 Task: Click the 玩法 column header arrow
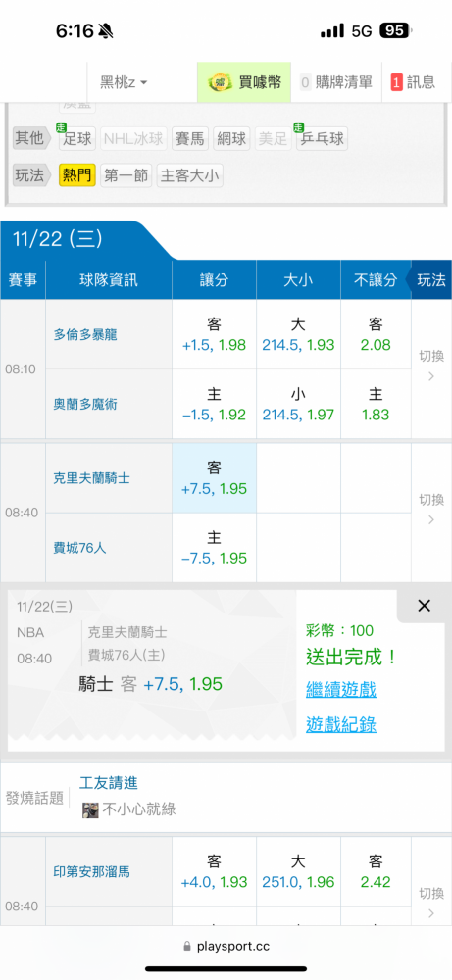point(428,280)
